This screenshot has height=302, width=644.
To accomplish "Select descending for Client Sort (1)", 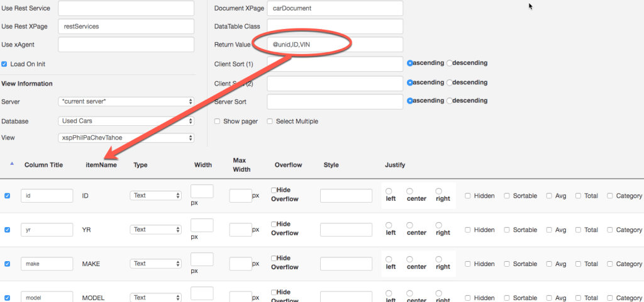I will (450, 63).
